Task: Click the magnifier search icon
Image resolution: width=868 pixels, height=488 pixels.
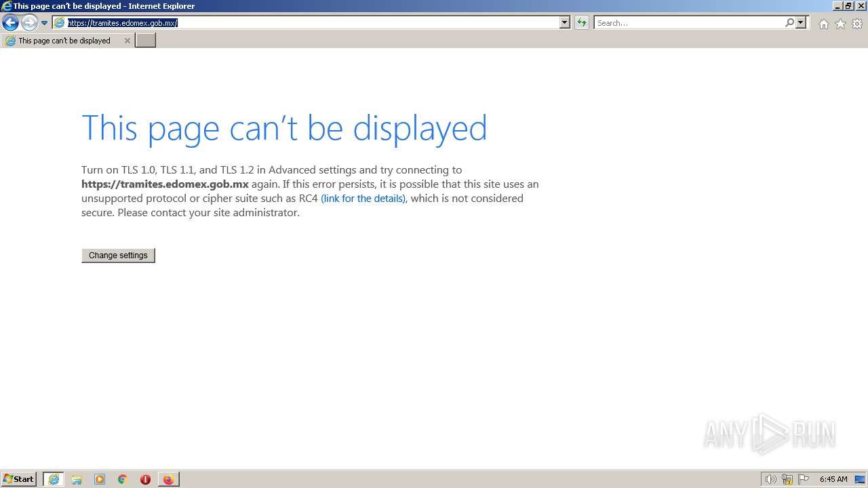Action: [789, 22]
